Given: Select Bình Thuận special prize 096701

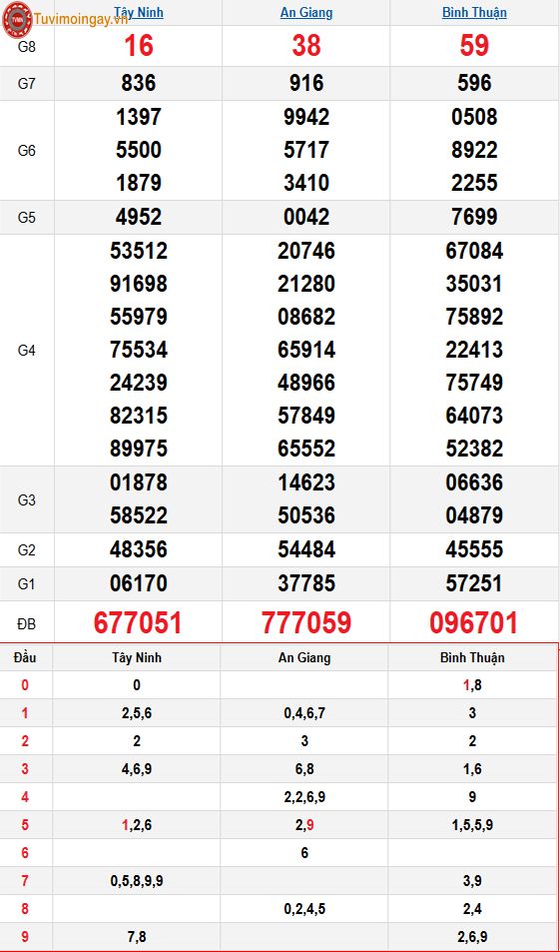Looking at the screenshot, I should (x=474, y=623).
